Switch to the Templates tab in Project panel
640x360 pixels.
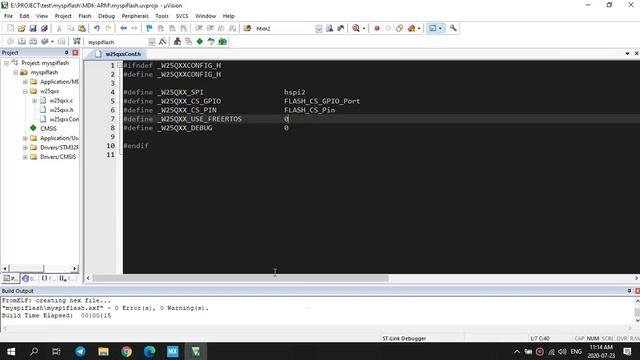[67, 278]
